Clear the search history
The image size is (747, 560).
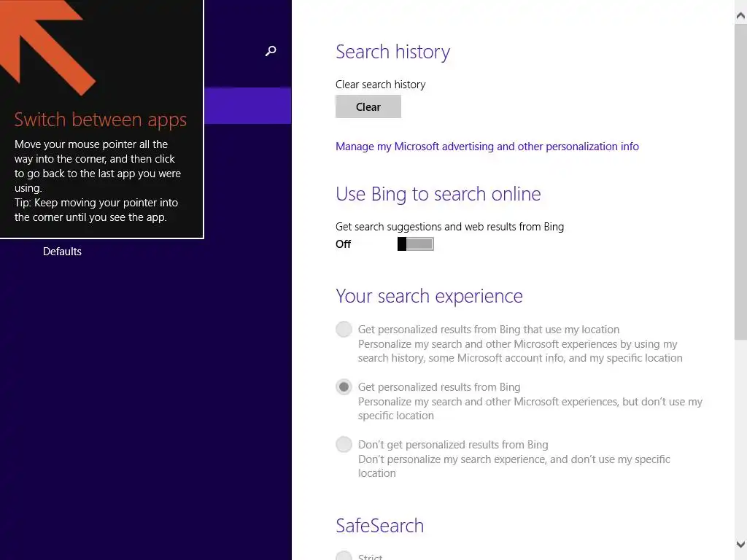(x=368, y=106)
